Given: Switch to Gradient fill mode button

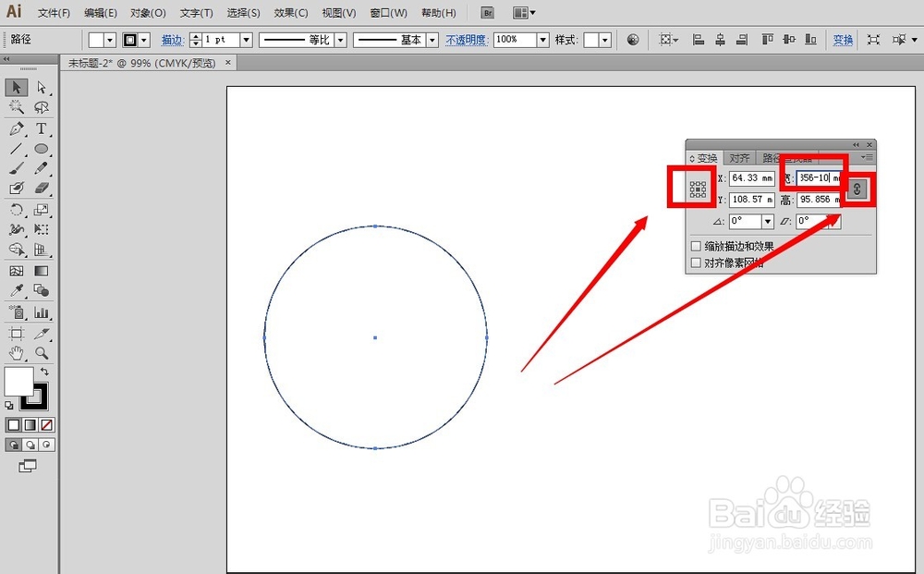Looking at the screenshot, I should [x=30, y=425].
